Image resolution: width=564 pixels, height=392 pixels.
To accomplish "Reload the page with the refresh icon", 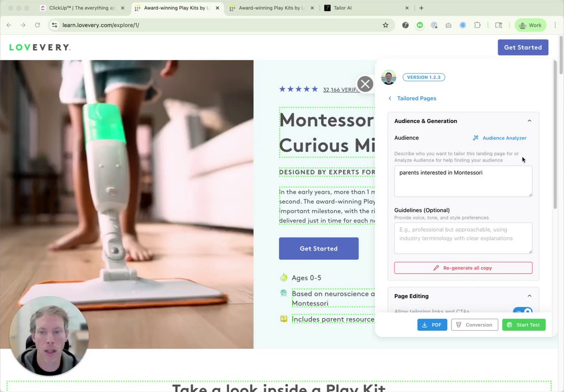I will [37, 25].
